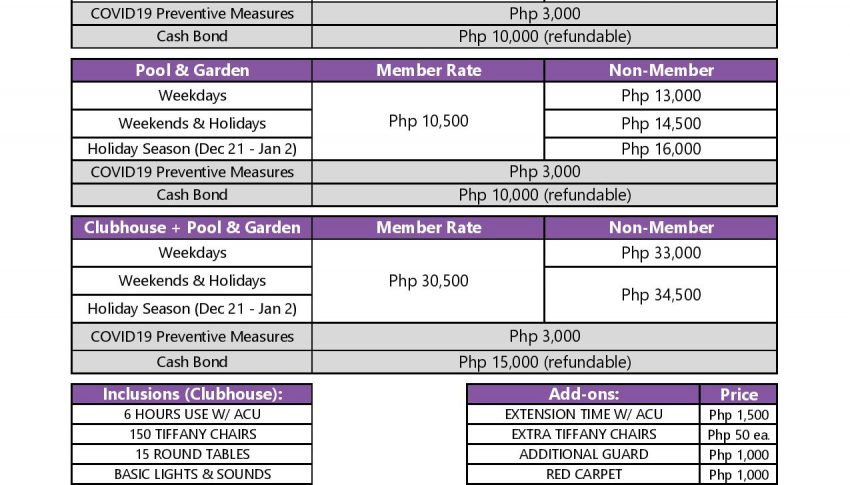Select the "6 HOURS USE W/ ACU" row
This screenshot has width=850, height=485.
coord(192,414)
